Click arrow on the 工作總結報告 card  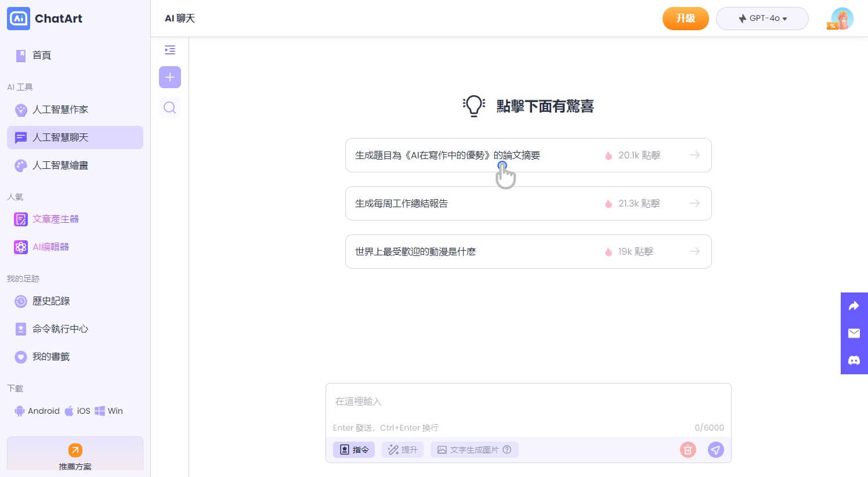coord(695,203)
